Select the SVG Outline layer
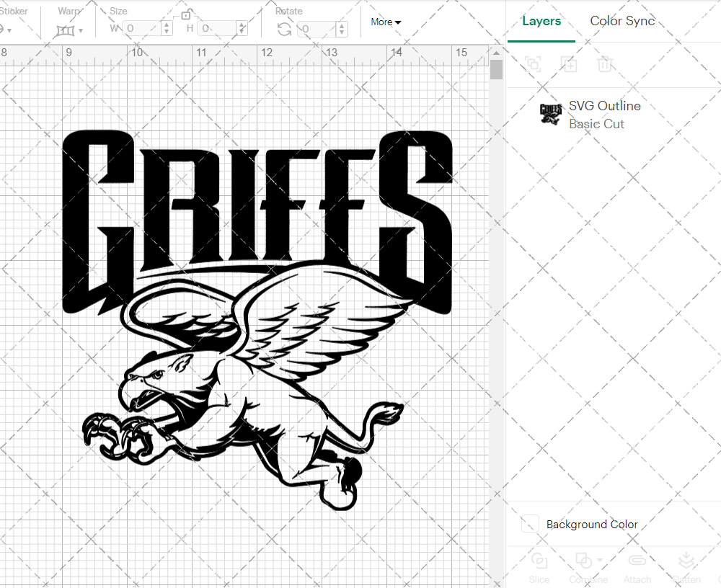Viewport: 721px width, 588px height. point(605,106)
